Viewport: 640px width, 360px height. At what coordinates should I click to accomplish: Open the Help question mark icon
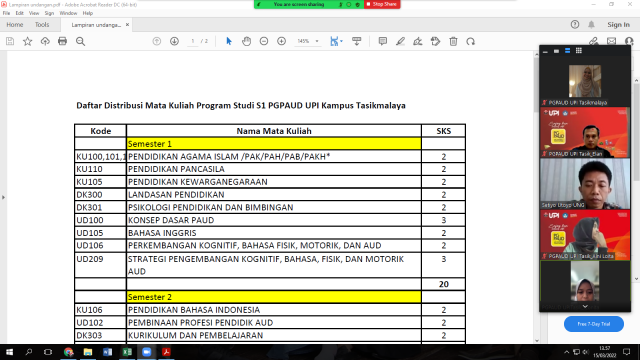[x=575, y=24]
